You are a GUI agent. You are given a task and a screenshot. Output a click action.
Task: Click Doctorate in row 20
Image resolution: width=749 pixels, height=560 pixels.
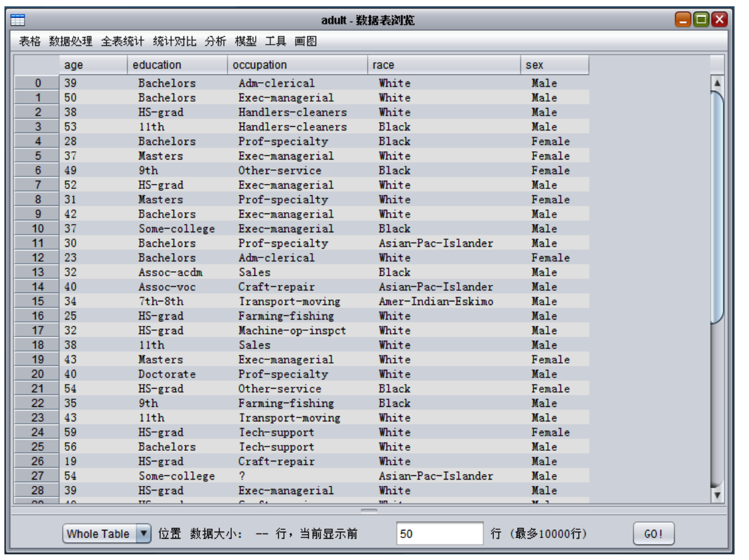click(167, 374)
